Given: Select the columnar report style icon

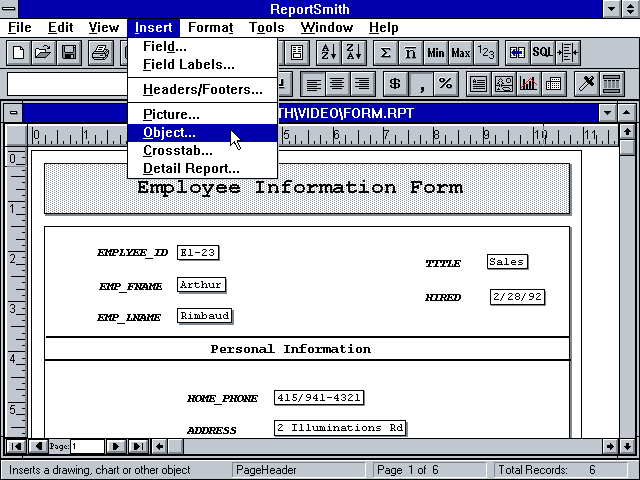Looking at the screenshot, I should [478, 84].
